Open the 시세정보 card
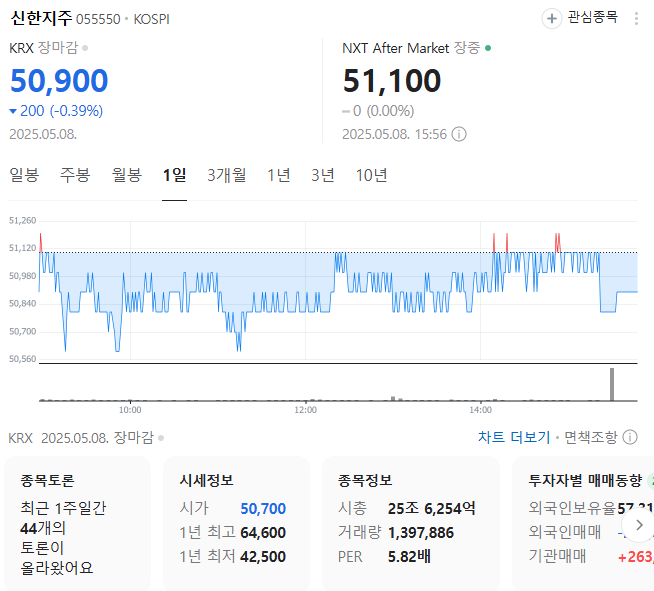This screenshot has width=654, height=591. click(236, 523)
